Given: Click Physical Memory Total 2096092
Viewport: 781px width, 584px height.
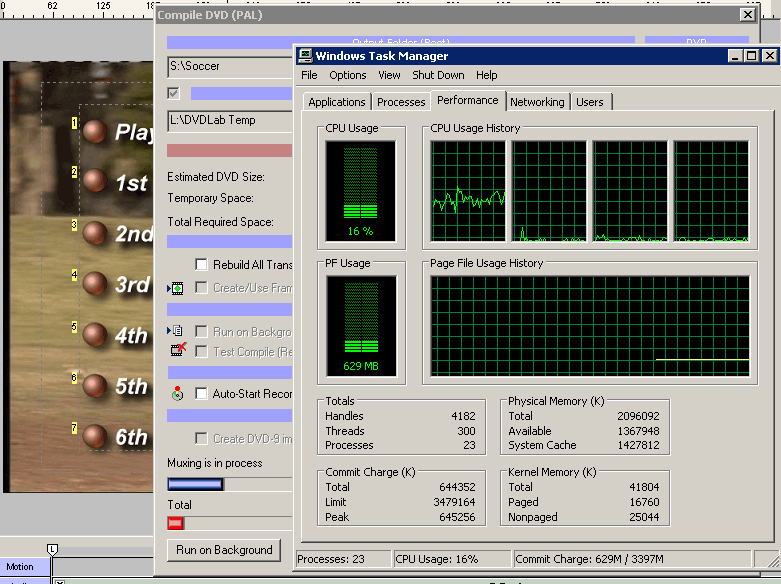Looking at the screenshot, I should point(638,416).
